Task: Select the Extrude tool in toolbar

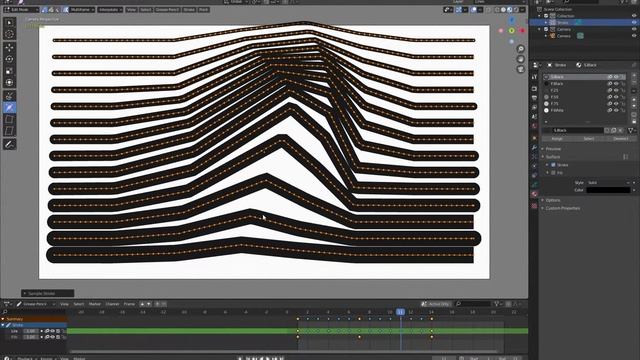Action: [9, 96]
